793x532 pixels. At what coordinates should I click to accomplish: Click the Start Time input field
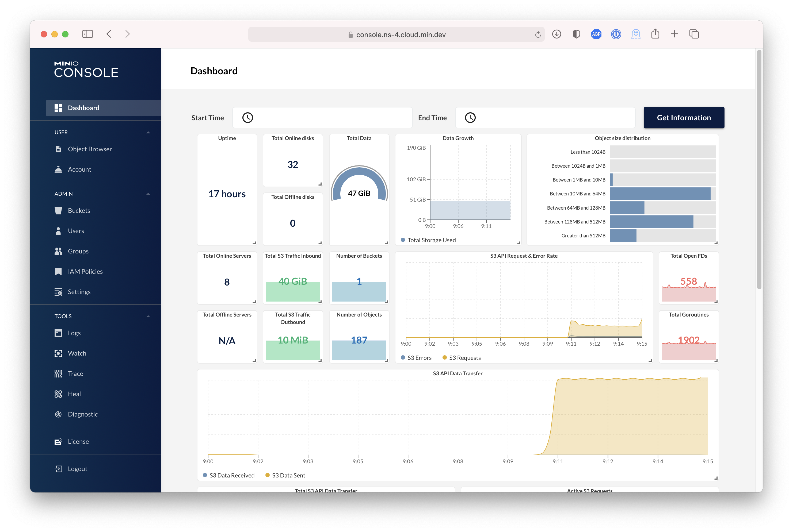pyautogui.click(x=322, y=117)
